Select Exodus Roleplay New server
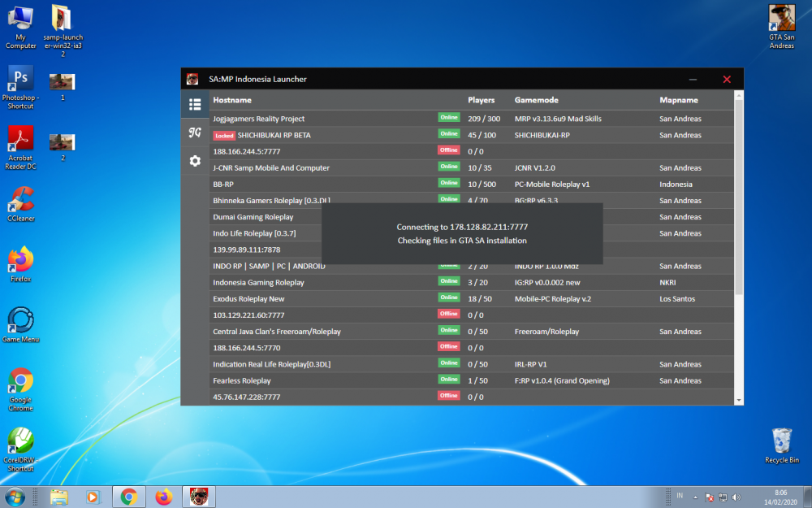 (x=472, y=298)
